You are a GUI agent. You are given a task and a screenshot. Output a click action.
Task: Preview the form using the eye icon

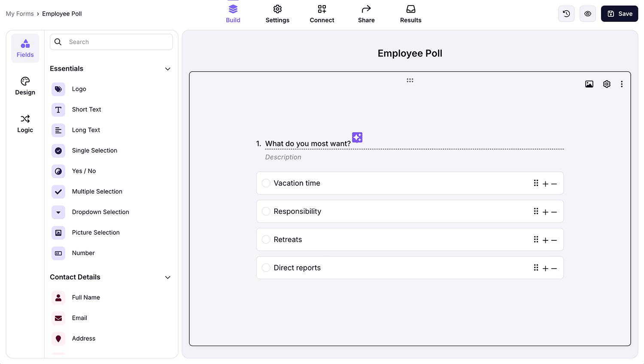(587, 13)
